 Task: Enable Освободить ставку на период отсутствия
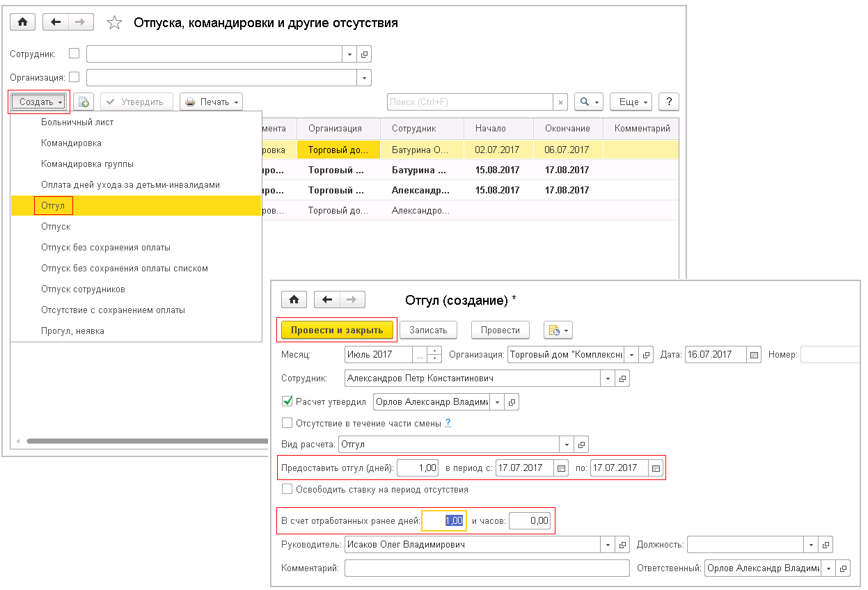[x=287, y=489]
